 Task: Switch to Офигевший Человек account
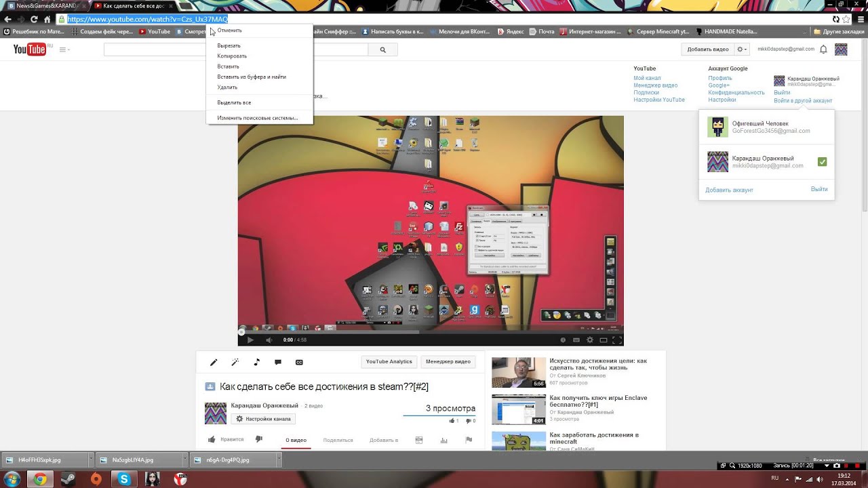(x=766, y=127)
